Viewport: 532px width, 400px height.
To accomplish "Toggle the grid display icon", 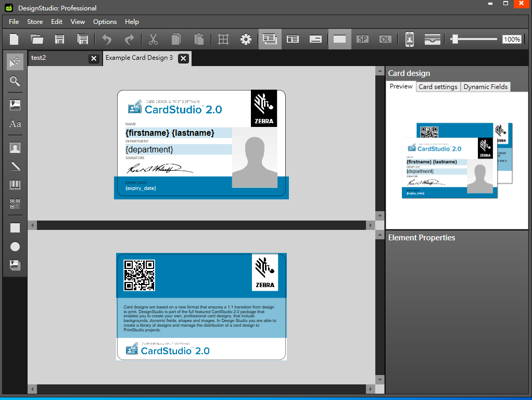I will click(223, 40).
